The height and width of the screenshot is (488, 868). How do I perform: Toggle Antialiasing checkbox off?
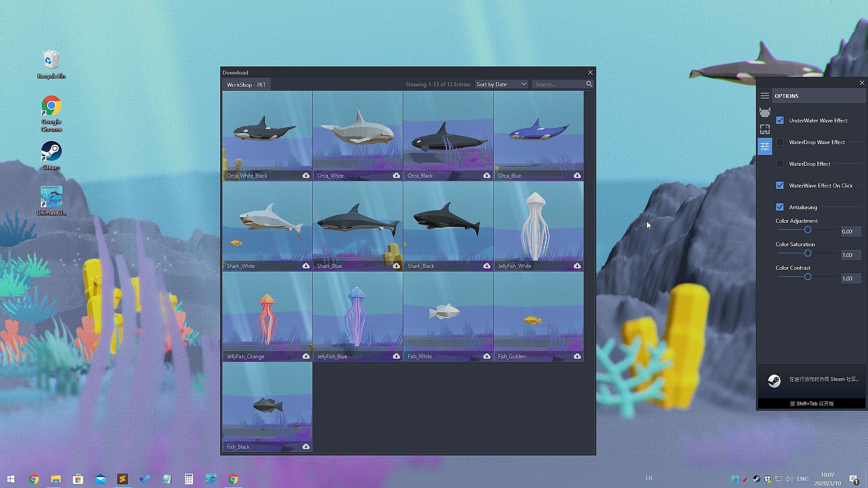tap(780, 207)
